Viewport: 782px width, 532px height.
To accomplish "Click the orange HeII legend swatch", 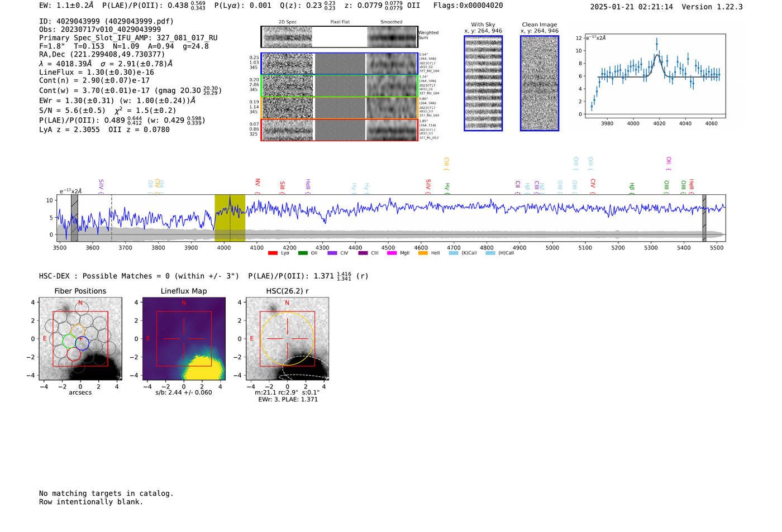I will pos(423,253).
